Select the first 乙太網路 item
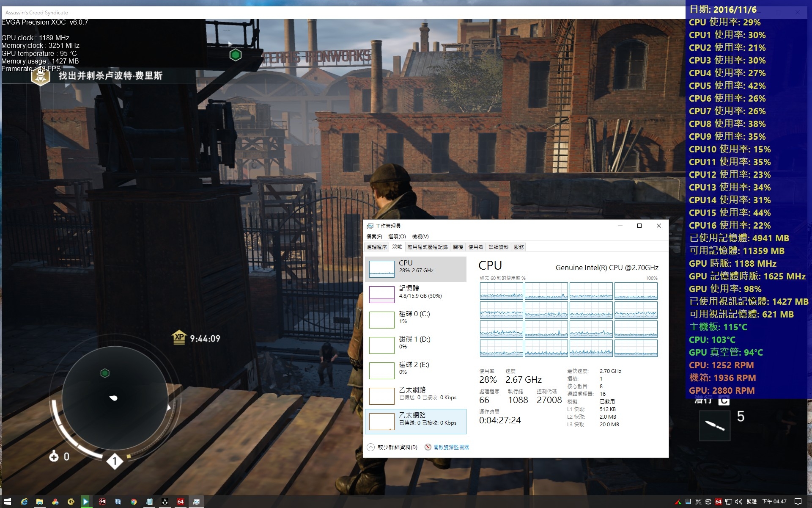The image size is (812, 508). point(416,396)
